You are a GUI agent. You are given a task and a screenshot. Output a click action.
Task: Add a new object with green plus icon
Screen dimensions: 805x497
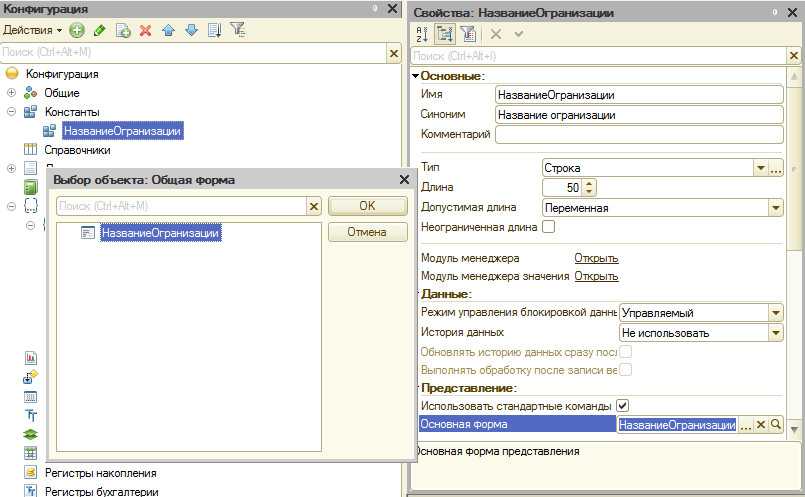[76, 31]
